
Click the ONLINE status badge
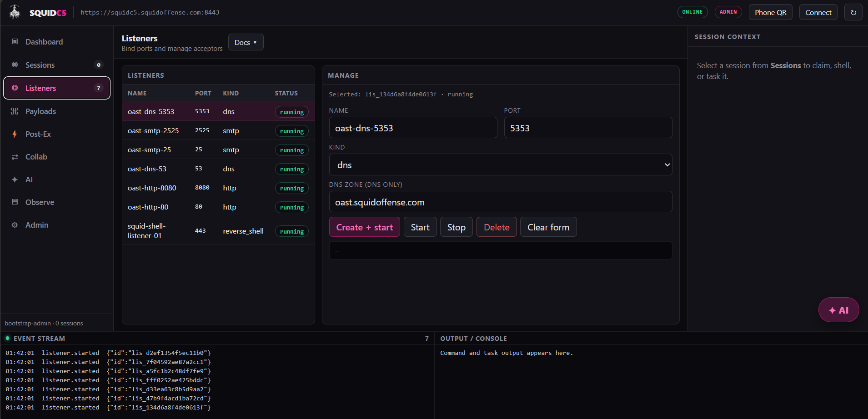coord(692,12)
